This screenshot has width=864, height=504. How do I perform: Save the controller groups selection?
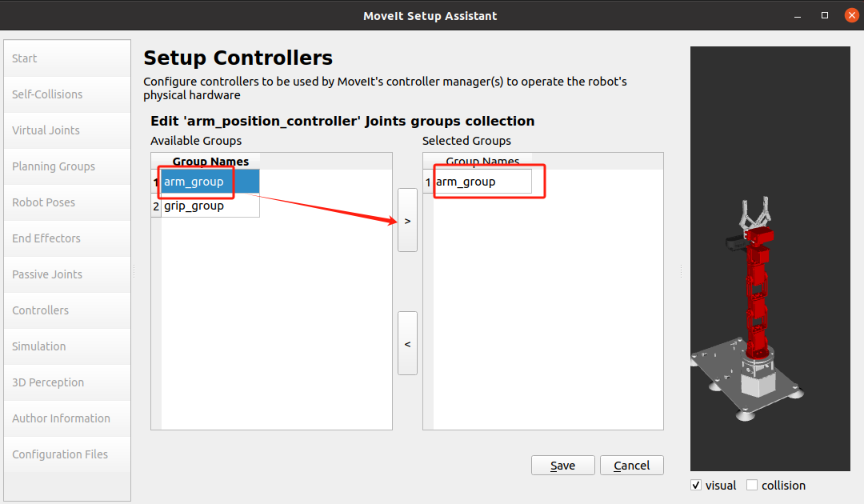pyautogui.click(x=562, y=466)
